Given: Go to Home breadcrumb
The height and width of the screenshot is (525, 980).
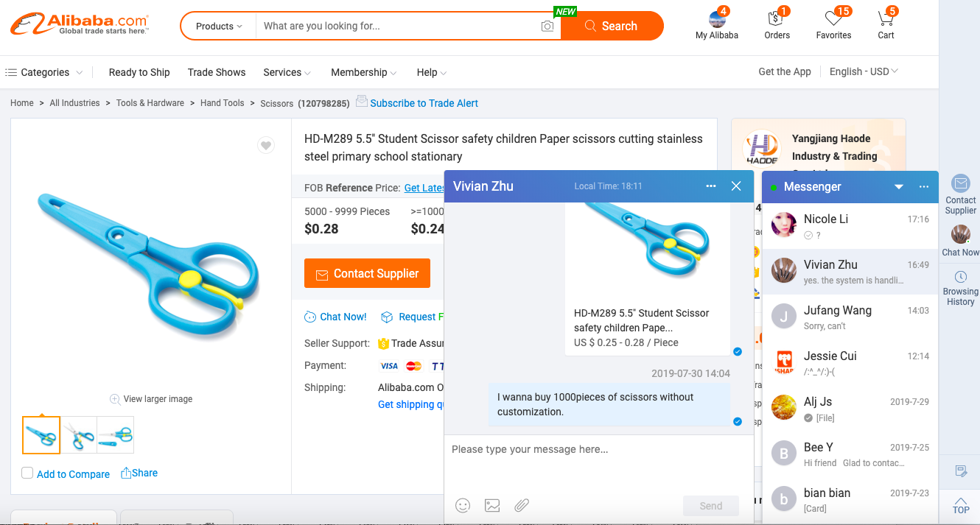Looking at the screenshot, I should coord(22,103).
